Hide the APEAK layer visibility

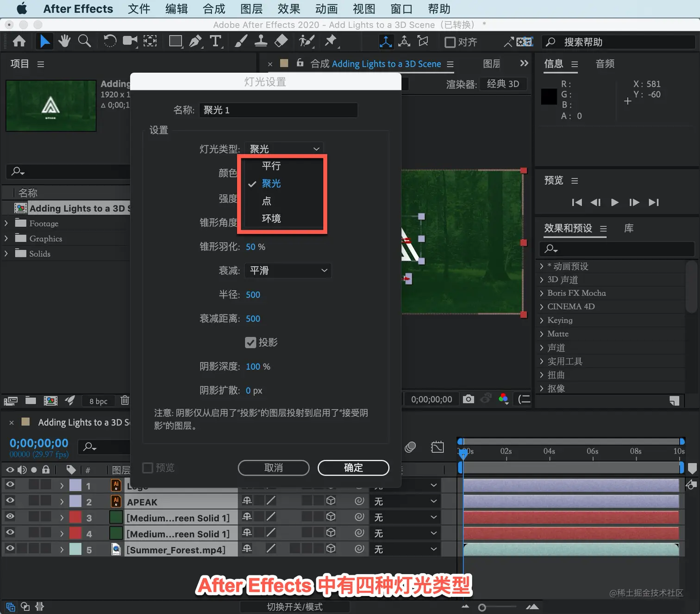pos(10,501)
